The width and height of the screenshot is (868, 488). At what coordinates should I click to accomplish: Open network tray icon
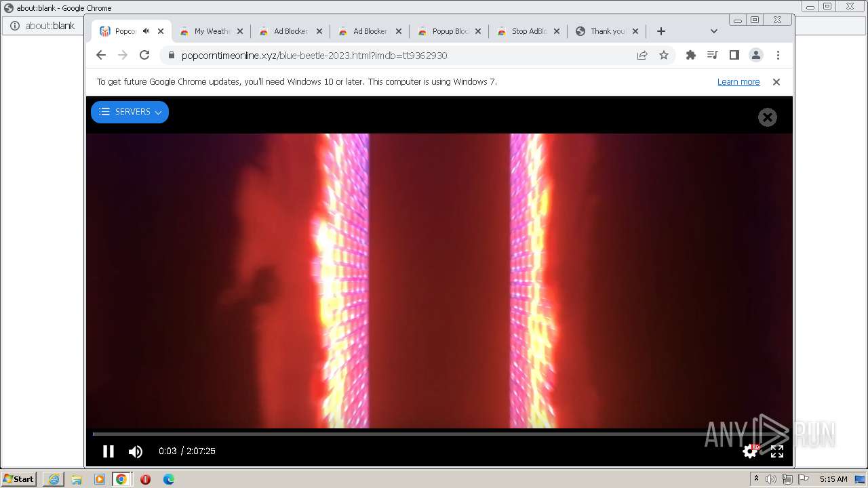click(787, 479)
